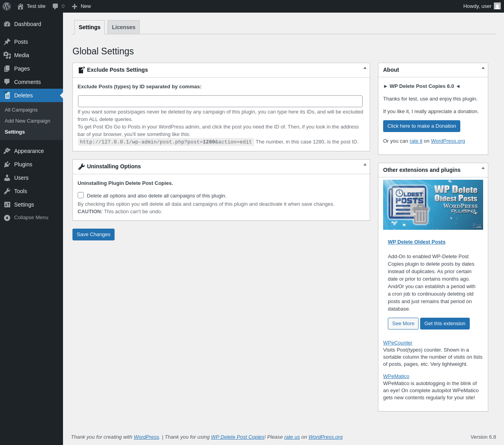Open the Tools menu label
Viewport: 504px width, 445px height.
point(20,191)
